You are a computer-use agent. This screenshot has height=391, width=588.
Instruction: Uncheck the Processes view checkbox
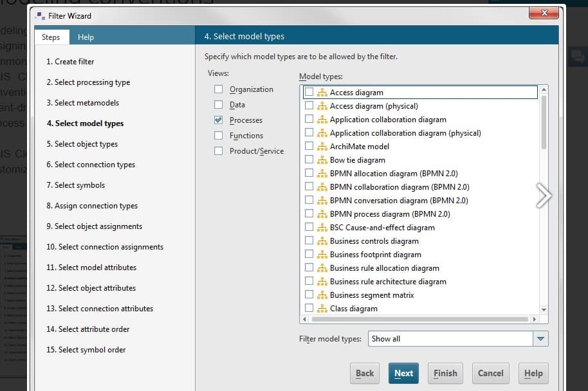219,120
